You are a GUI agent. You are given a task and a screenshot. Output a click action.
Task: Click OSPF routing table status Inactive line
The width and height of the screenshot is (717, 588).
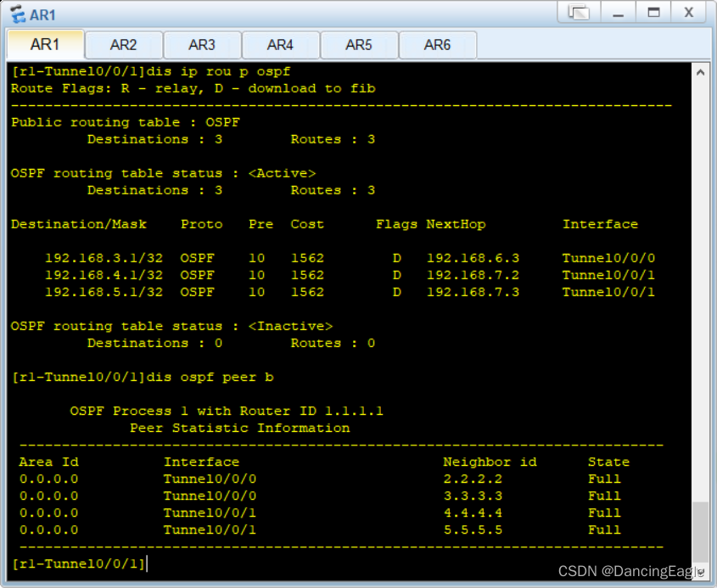coord(172,326)
